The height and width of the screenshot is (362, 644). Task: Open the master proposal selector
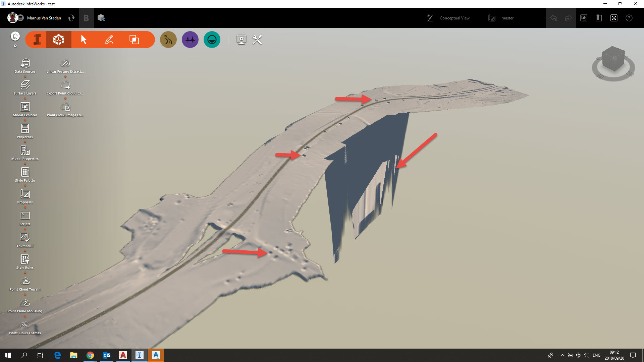(x=507, y=18)
